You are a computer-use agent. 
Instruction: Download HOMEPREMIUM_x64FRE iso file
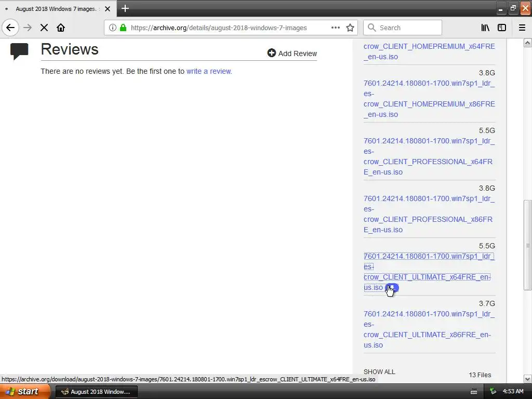coord(429,51)
